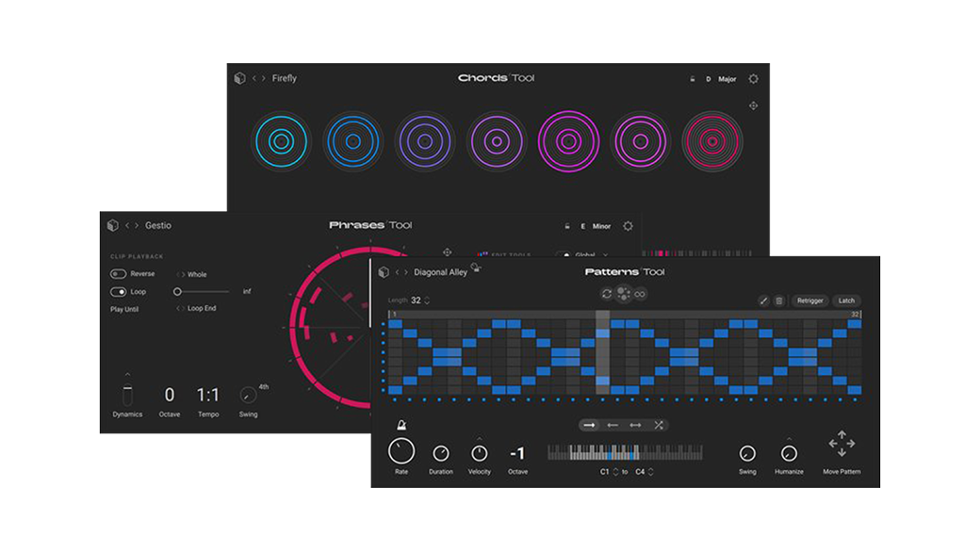Click the crosshair icon in Phrases Tool
980x551 pixels.
[x=447, y=252]
